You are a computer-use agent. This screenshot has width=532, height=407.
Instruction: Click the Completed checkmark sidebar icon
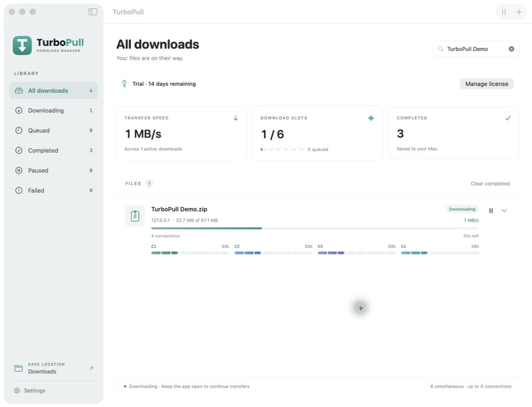[19, 151]
